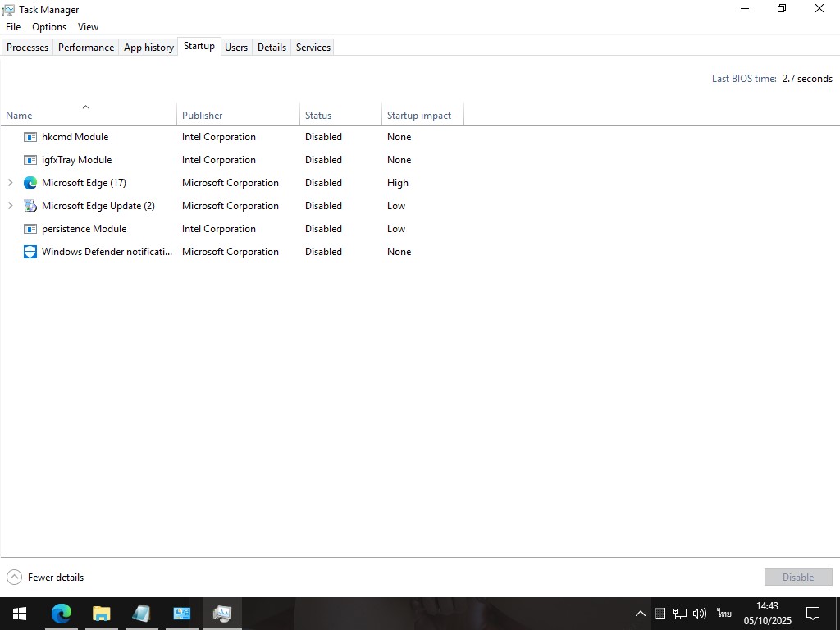
Task: Click the Microsoft Edge row icon
Action: tap(30, 183)
